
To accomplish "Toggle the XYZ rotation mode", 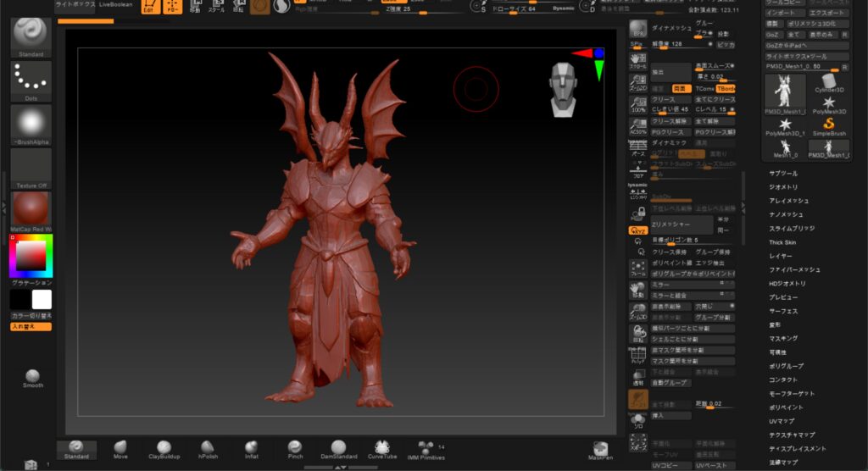I will (637, 230).
